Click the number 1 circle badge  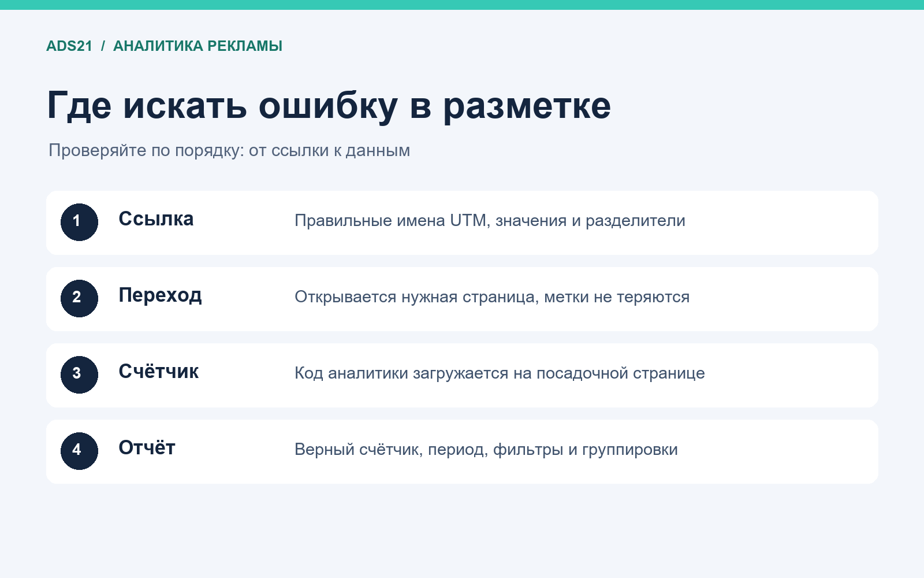(x=79, y=222)
